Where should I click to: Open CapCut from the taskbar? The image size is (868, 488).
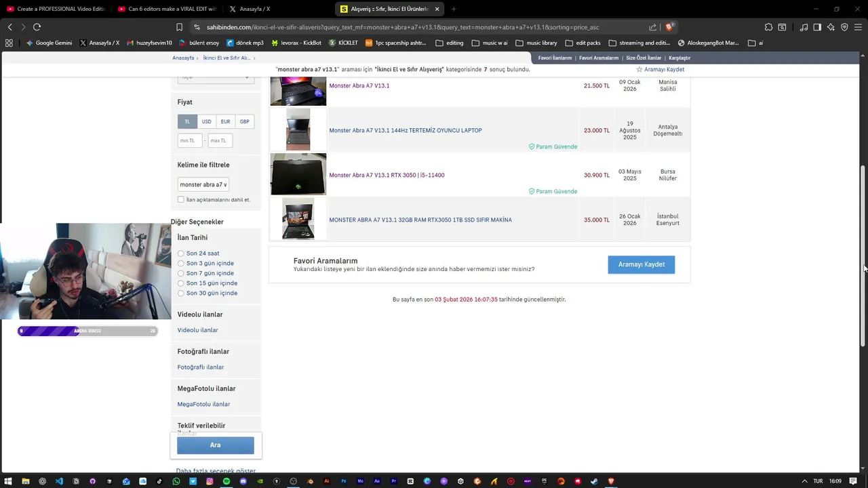[x=410, y=481]
